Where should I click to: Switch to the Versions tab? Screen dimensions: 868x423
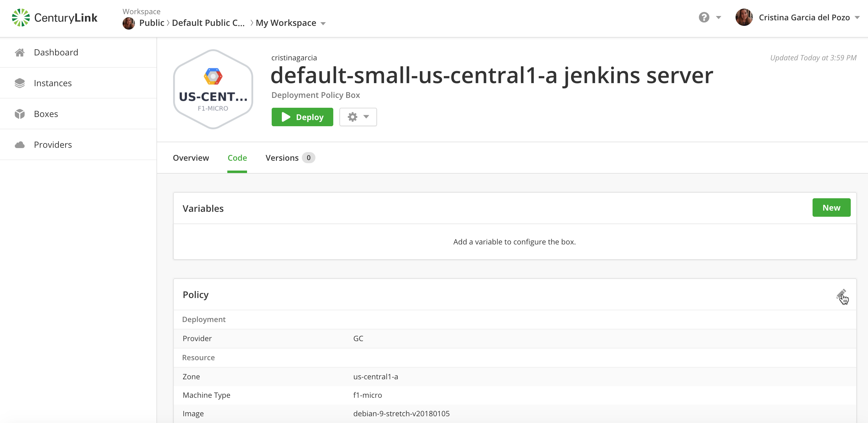(283, 158)
